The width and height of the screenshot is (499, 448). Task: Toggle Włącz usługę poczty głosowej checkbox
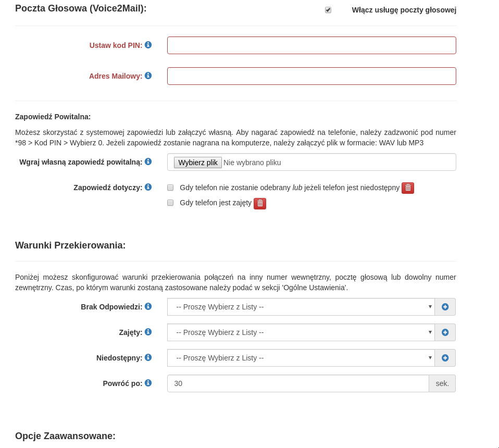coord(328,10)
